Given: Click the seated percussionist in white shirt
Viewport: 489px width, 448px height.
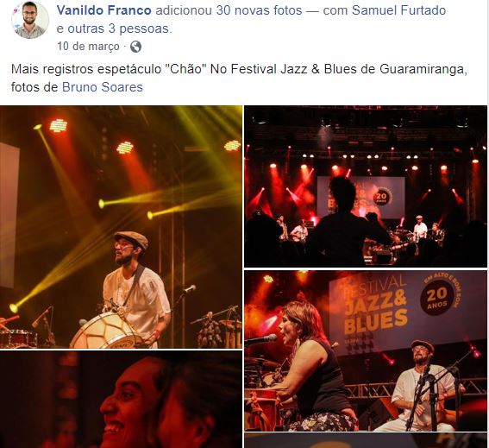Looking at the screenshot, I should click(x=419, y=387).
